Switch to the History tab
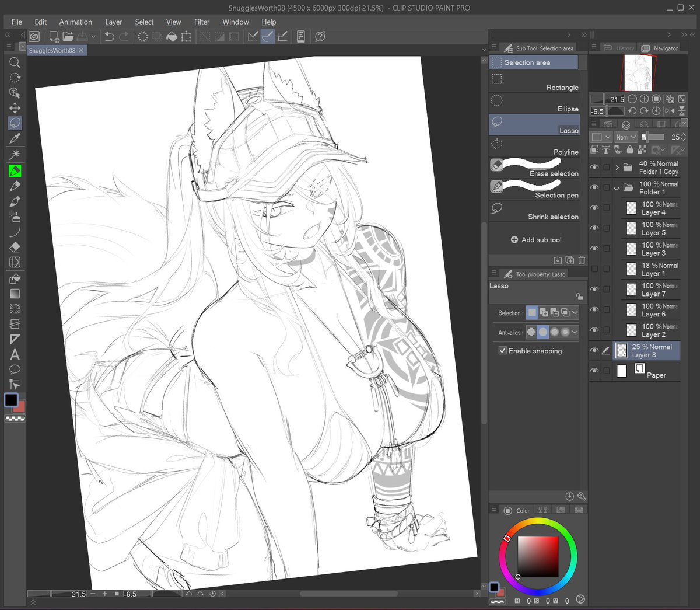 click(619, 48)
